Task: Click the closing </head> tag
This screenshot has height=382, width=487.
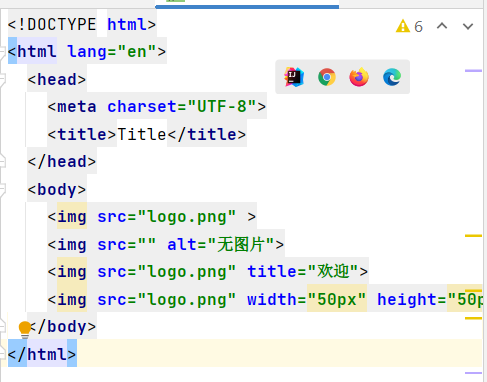Action: coord(62,162)
